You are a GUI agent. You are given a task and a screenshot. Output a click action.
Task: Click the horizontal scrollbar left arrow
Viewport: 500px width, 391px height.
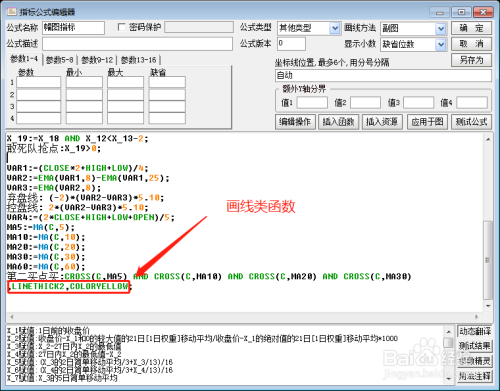click(12, 317)
